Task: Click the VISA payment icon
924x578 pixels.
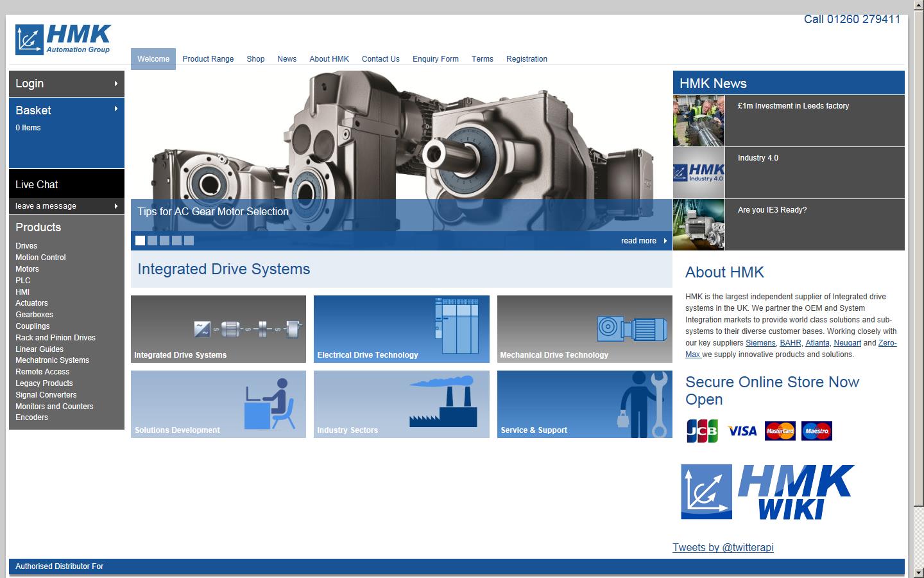Action: (742, 431)
